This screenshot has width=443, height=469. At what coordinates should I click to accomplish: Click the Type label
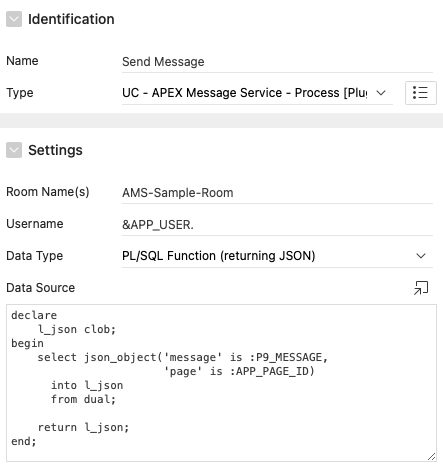click(x=20, y=93)
